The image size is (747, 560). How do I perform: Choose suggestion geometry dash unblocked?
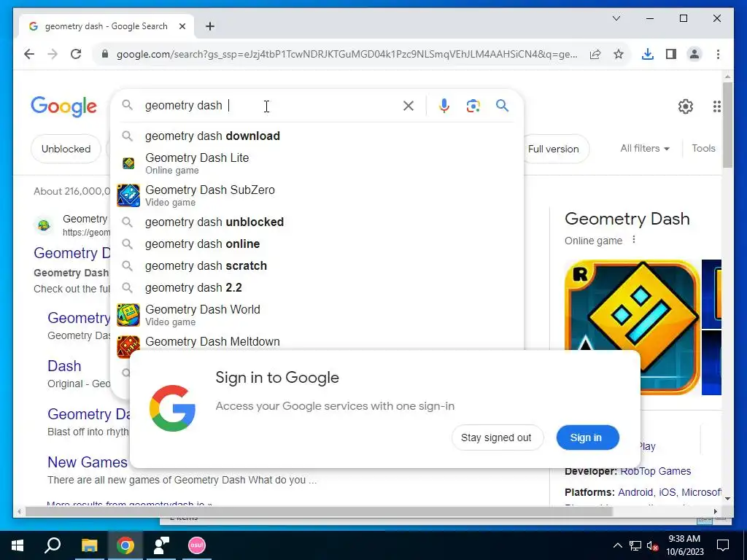coord(317,222)
